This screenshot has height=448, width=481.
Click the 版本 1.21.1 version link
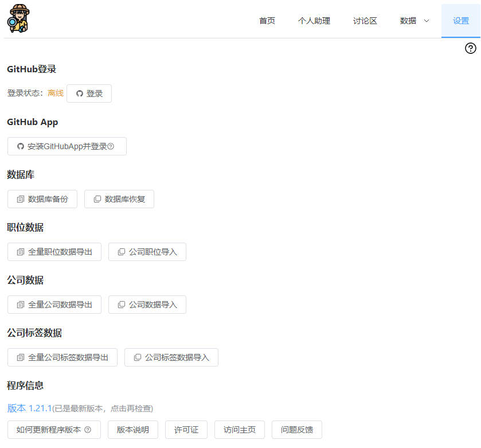click(x=29, y=408)
